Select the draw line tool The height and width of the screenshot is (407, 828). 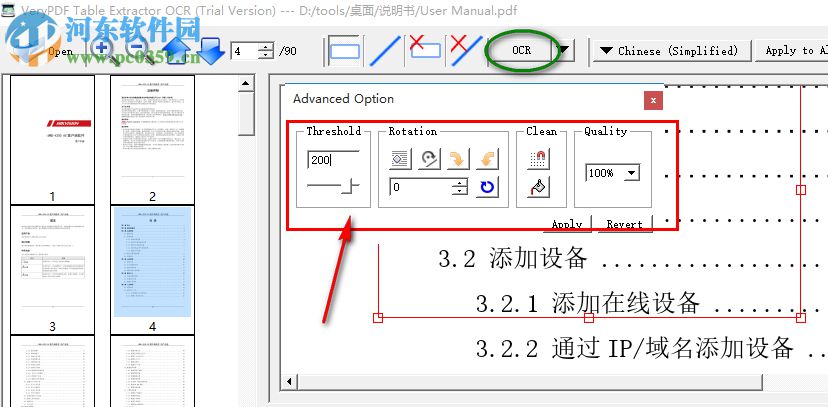pos(385,51)
